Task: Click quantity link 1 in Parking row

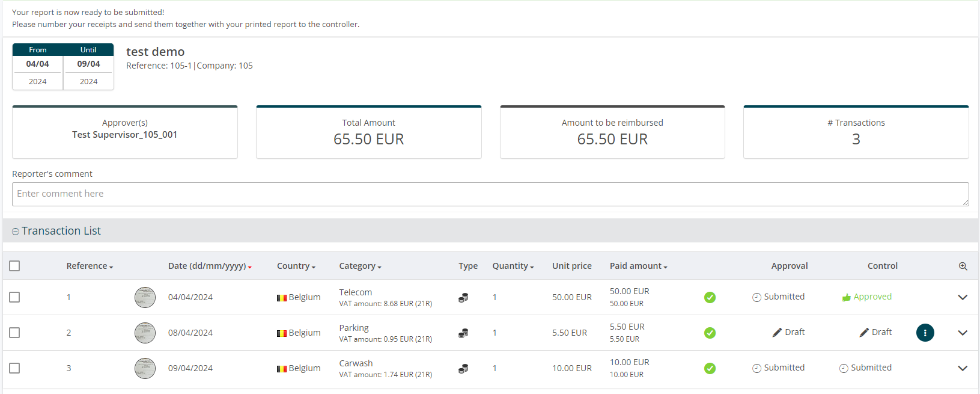Action: [495, 333]
